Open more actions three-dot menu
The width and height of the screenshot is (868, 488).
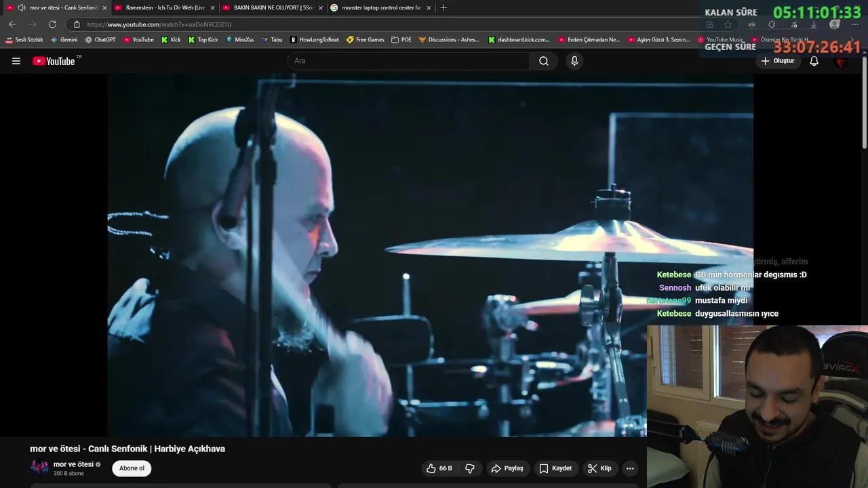click(x=630, y=468)
